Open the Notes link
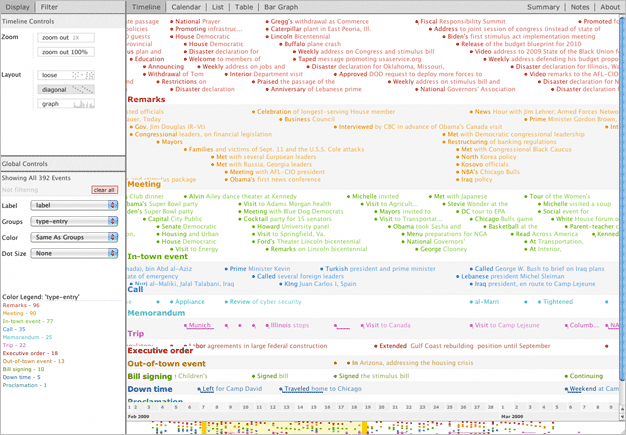Viewport: 626px width, 435px height. (580, 7)
